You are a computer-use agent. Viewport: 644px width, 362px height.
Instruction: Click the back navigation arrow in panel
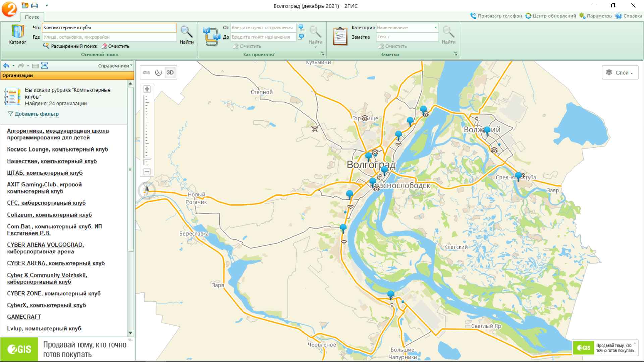coord(6,66)
